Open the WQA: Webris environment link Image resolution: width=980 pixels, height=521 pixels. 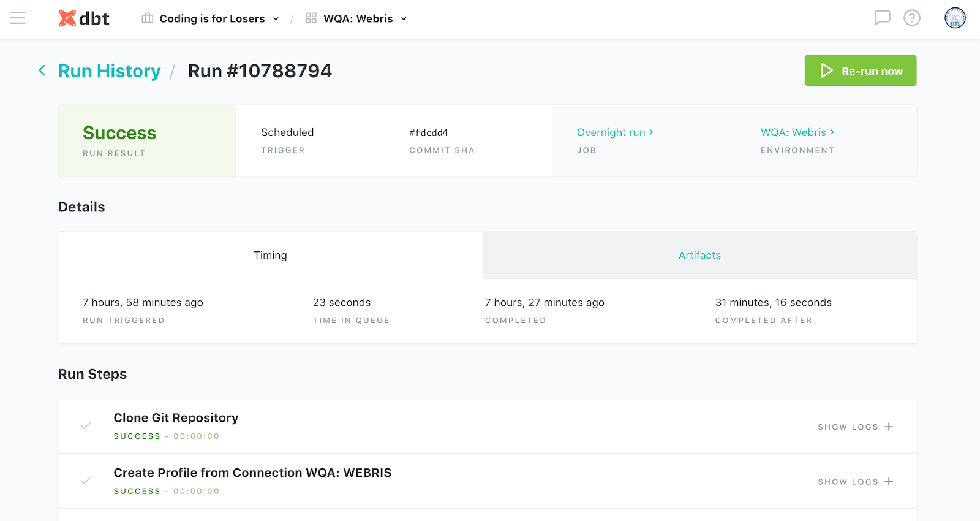pos(797,132)
